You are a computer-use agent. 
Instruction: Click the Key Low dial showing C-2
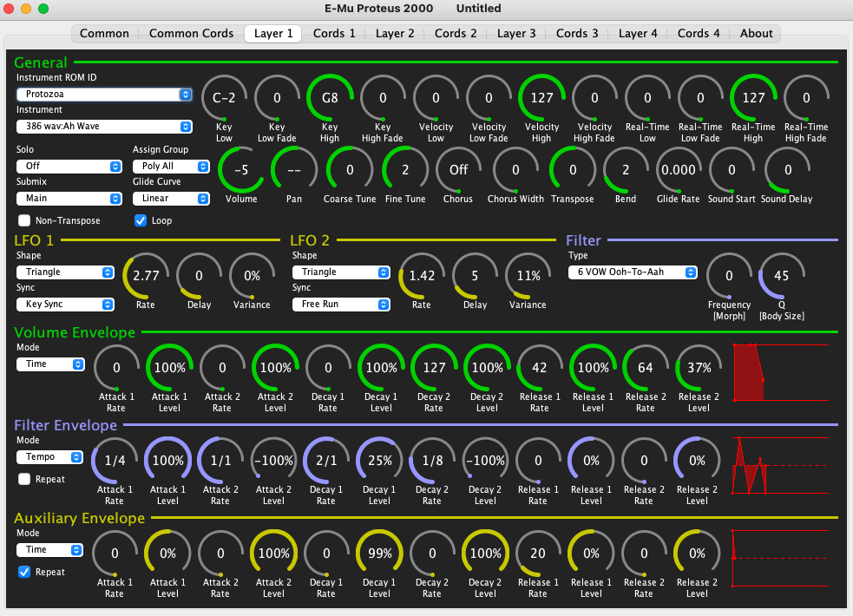point(224,98)
